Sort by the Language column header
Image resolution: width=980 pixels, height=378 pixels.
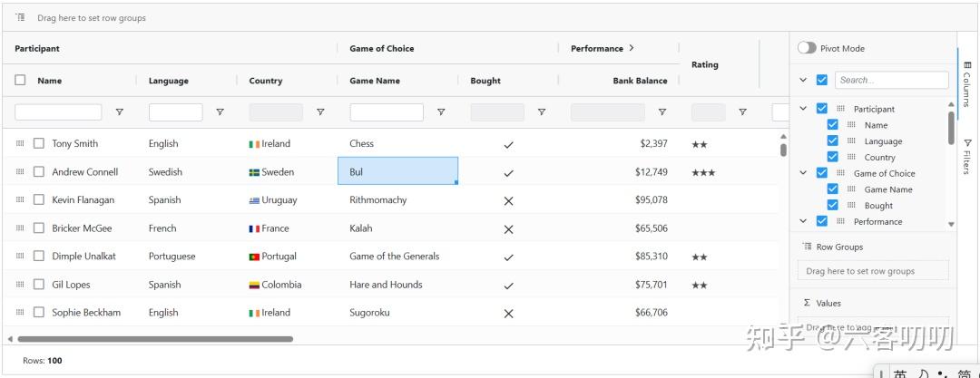(x=168, y=81)
